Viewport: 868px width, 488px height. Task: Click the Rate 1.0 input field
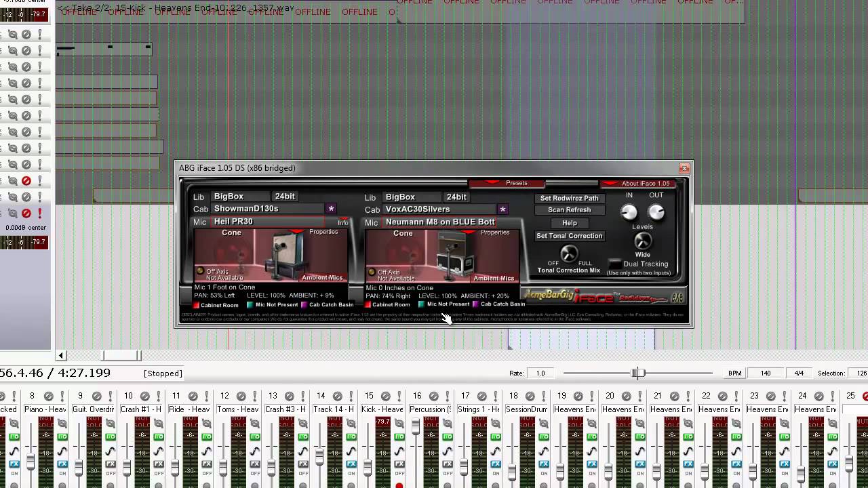pos(540,373)
